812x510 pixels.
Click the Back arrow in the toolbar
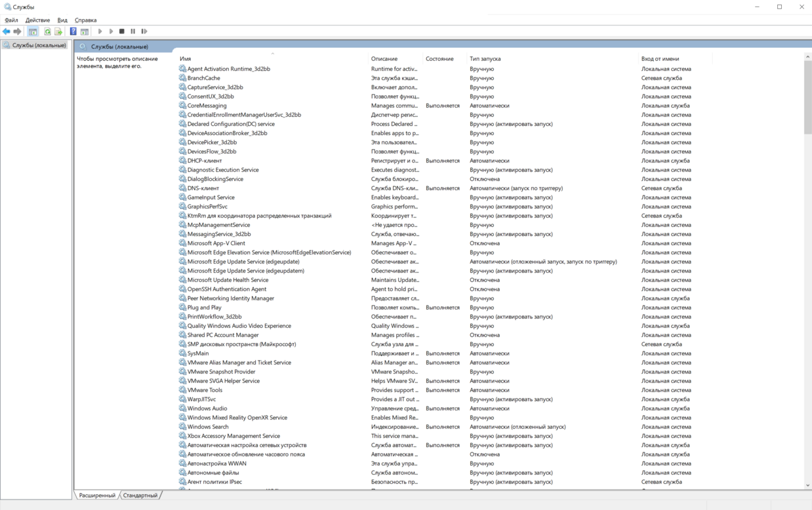[x=7, y=31]
